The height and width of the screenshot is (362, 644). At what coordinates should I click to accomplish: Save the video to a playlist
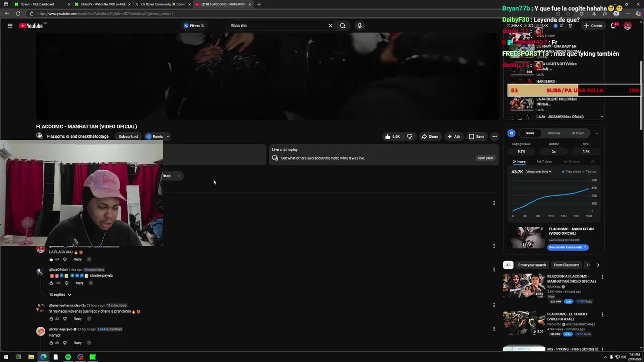point(476,136)
